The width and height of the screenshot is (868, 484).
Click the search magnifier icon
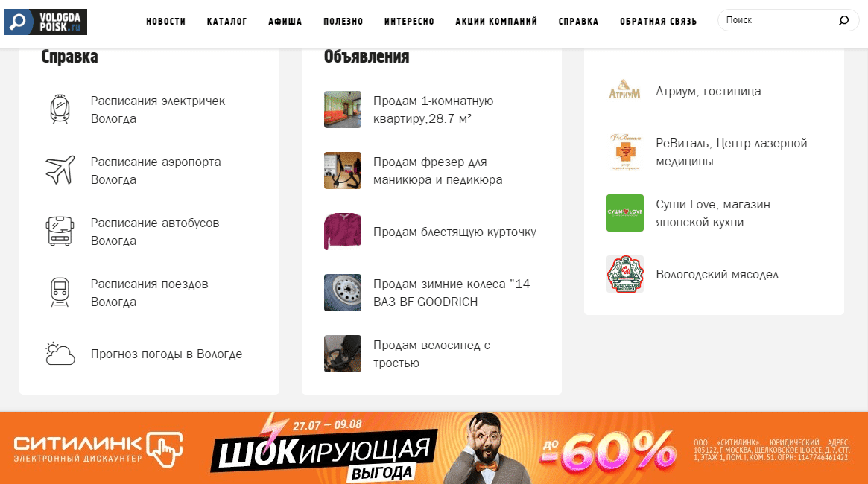pos(843,20)
